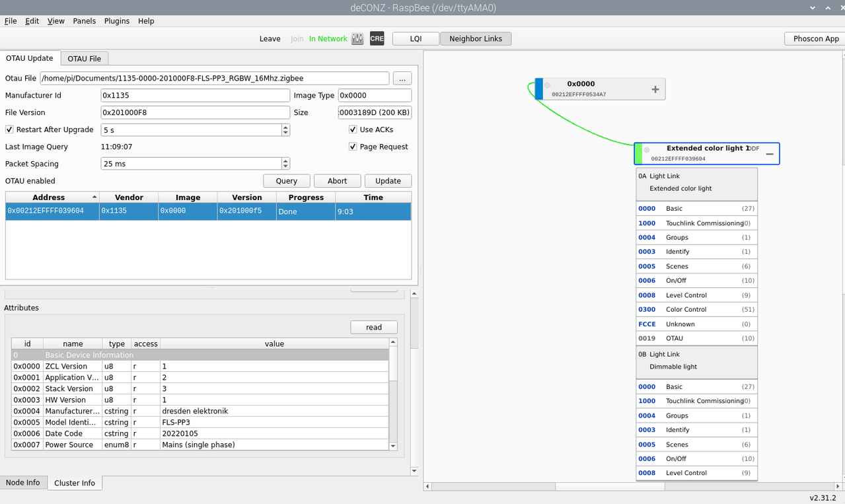The width and height of the screenshot is (845, 504).
Task: Click the Manufacturer value dresden elektronik
Action: coord(195,411)
